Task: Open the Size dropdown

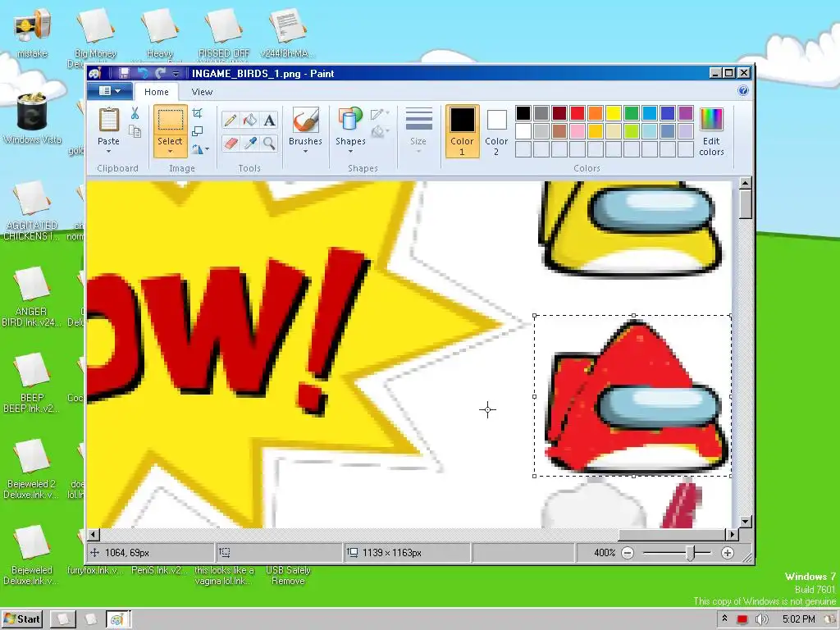Action: [418, 131]
